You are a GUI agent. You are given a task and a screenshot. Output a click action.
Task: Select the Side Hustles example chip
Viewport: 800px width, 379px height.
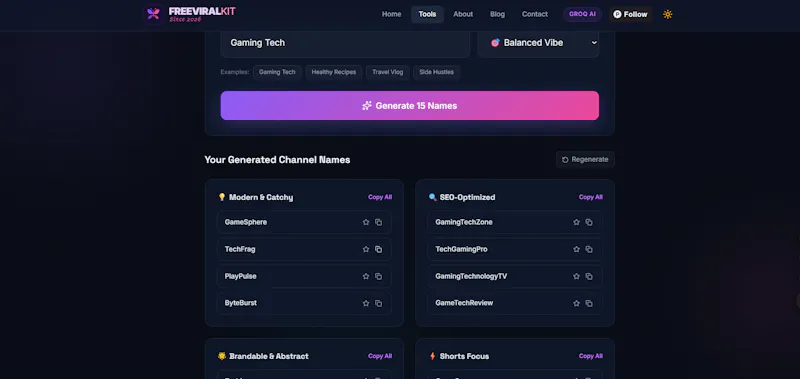coord(436,72)
